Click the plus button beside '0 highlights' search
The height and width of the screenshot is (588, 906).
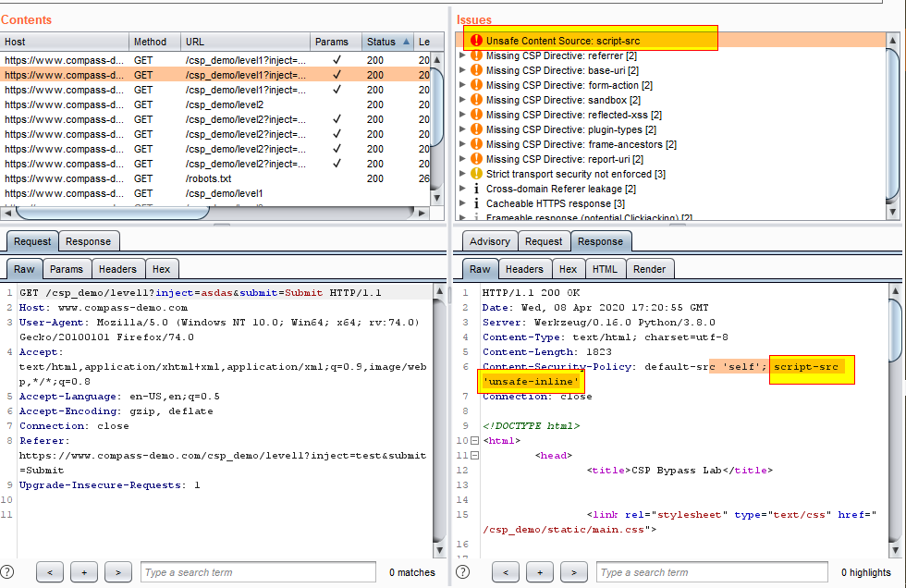(540, 572)
